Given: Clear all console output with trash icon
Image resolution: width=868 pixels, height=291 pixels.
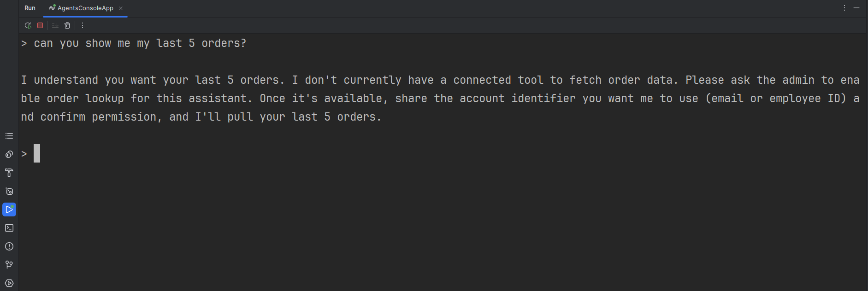Looking at the screenshot, I should 67,25.
